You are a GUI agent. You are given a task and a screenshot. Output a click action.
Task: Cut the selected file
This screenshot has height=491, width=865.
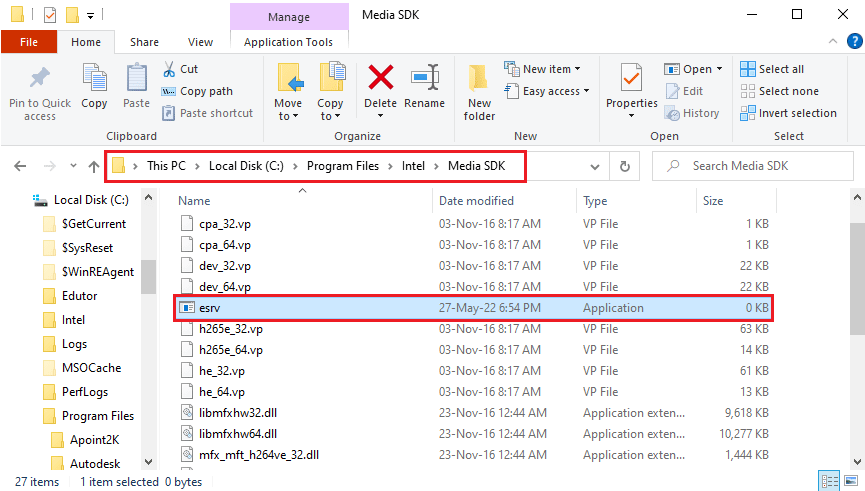tap(180, 69)
